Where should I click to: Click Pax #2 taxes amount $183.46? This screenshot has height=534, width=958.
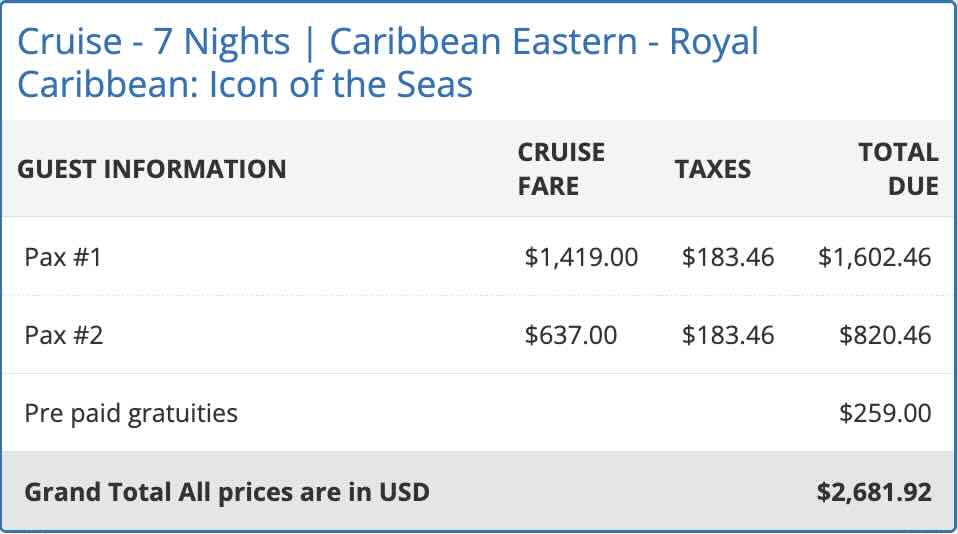pos(727,334)
